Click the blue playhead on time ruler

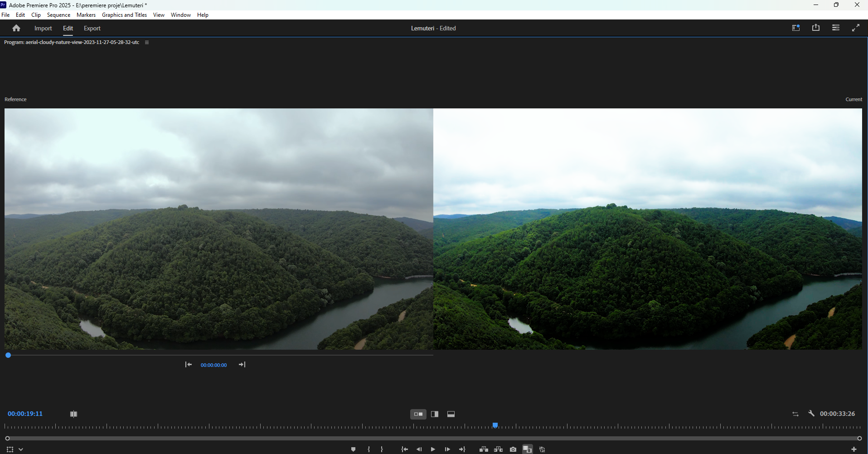495,425
